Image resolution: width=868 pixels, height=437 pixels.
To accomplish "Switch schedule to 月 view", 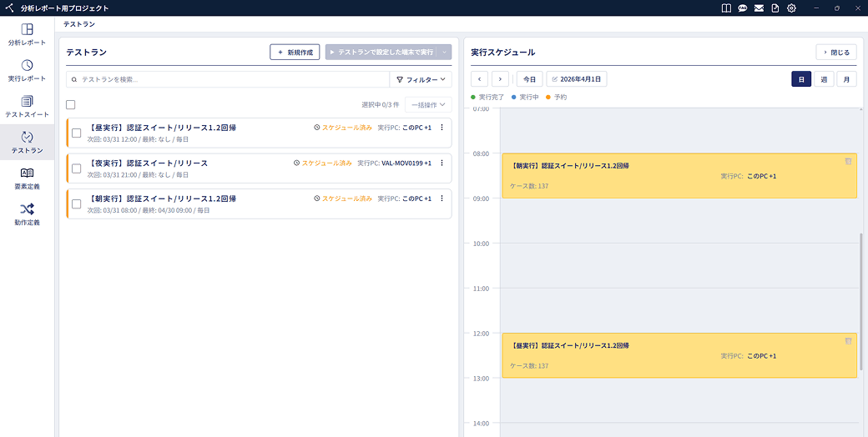I will pos(846,79).
